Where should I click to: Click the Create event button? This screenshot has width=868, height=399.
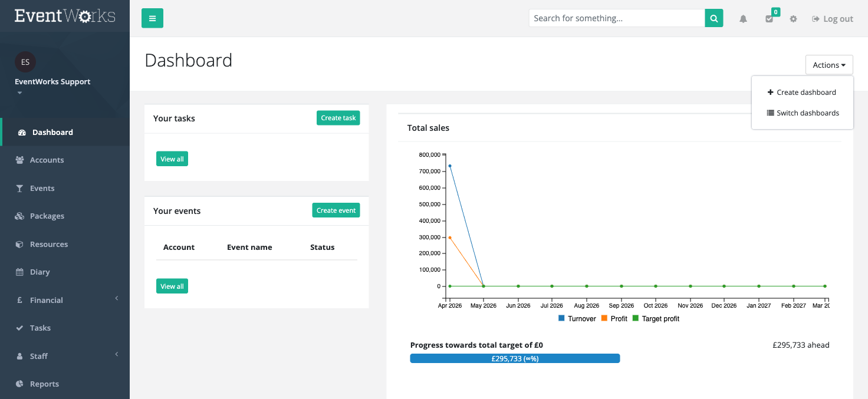336,210
